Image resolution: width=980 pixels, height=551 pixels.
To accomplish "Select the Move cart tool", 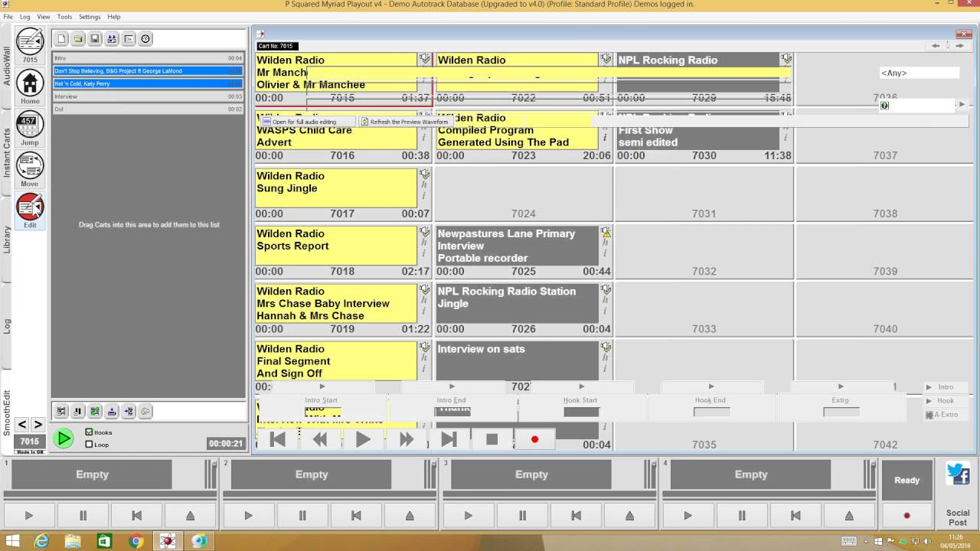I will (x=30, y=170).
